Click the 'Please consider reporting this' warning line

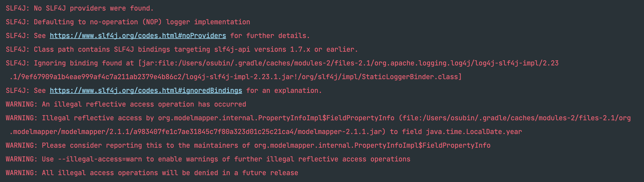click(248, 145)
